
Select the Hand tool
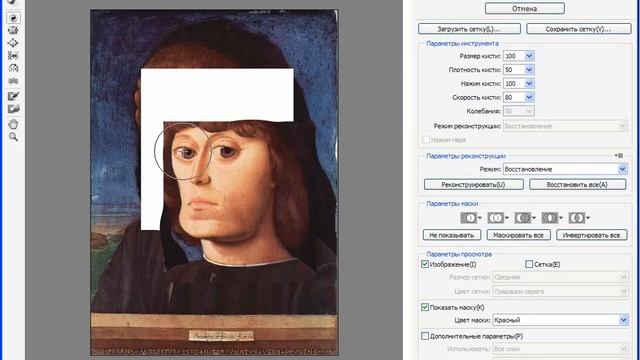pos(13,124)
